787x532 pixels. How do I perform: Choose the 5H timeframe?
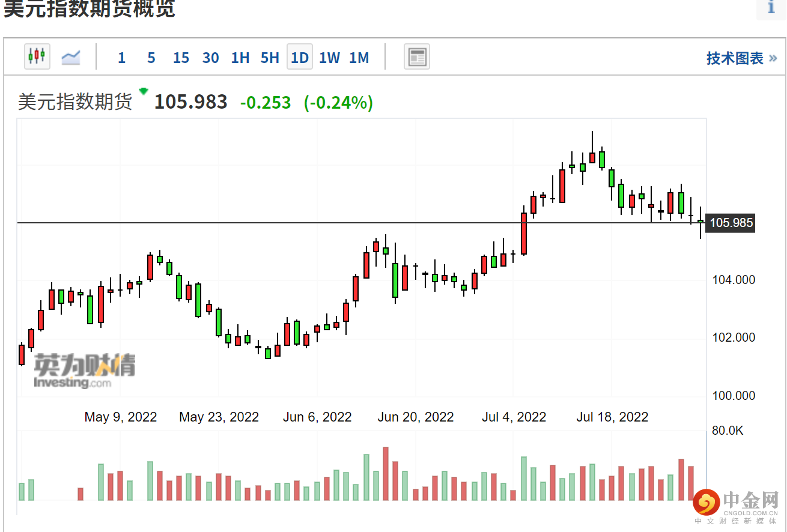[270, 58]
